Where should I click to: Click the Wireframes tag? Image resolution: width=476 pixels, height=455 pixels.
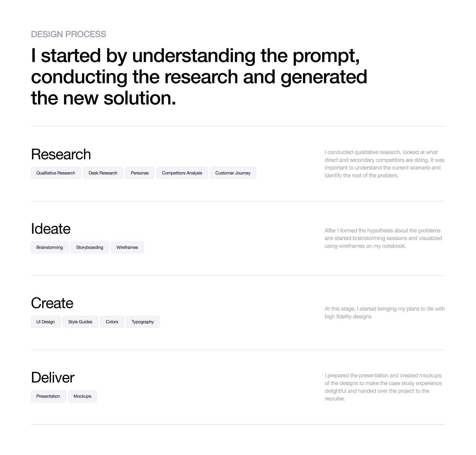[x=127, y=247]
